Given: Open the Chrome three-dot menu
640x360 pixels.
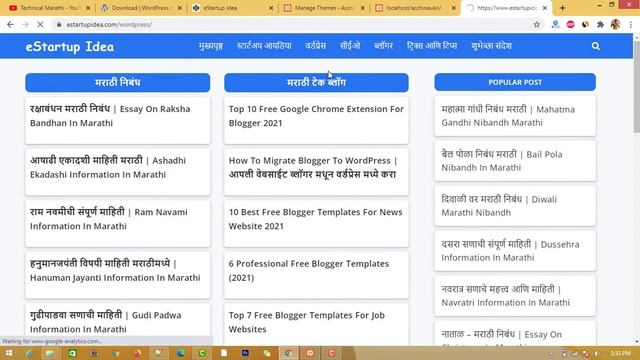Looking at the screenshot, I should 631,24.
